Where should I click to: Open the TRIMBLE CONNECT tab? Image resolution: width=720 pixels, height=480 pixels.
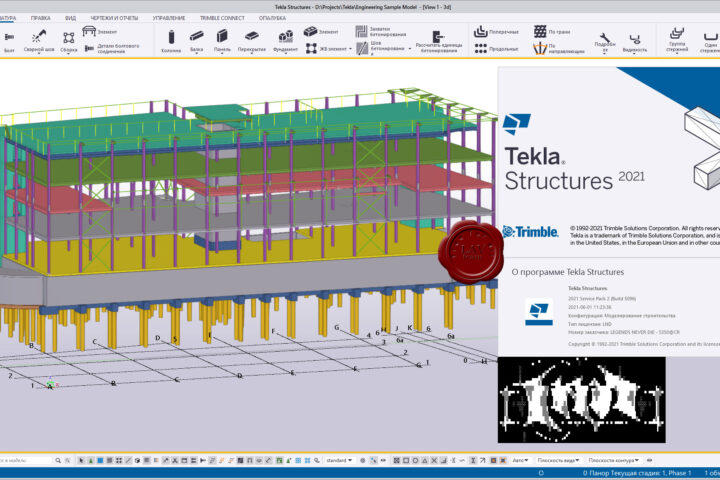click(x=222, y=18)
